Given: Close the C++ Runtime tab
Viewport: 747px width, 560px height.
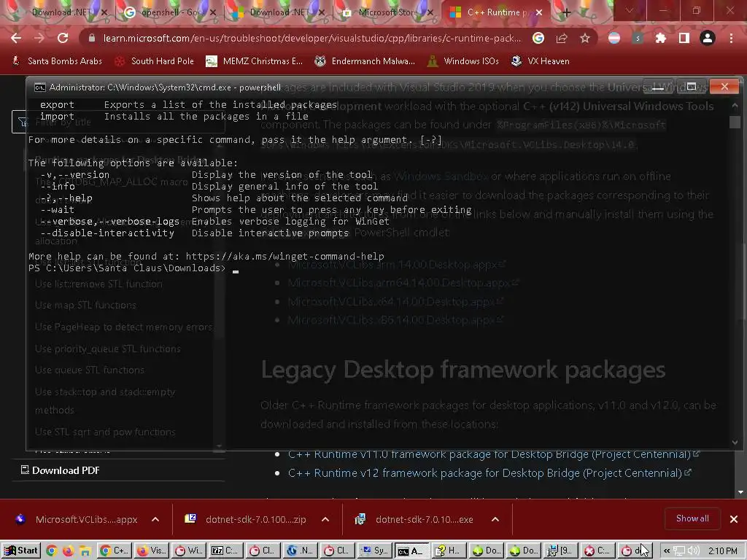Looking at the screenshot, I should pos(539,12).
